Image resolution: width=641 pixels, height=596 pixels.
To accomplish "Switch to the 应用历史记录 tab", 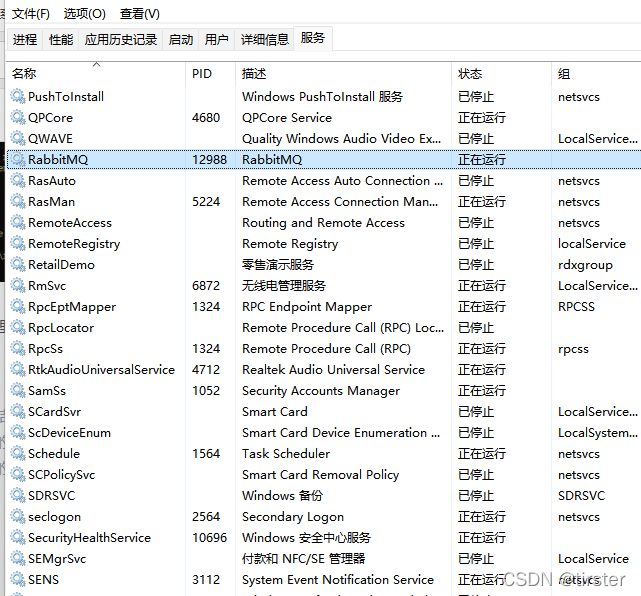I will click(x=121, y=40).
